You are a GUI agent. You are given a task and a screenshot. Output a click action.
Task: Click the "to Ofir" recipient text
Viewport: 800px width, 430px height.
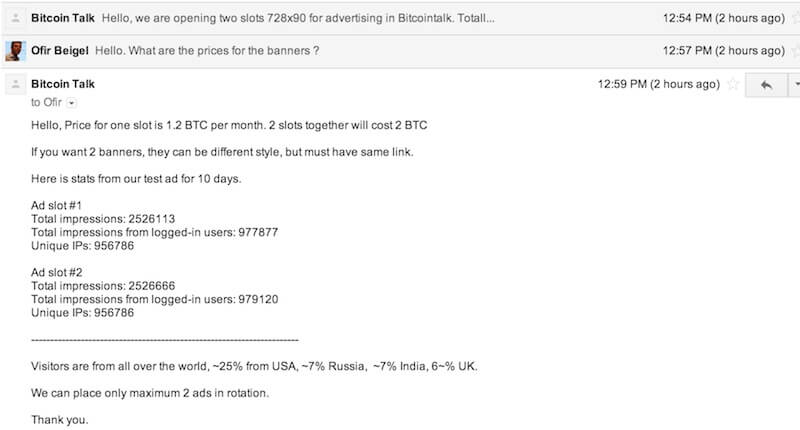46,103
